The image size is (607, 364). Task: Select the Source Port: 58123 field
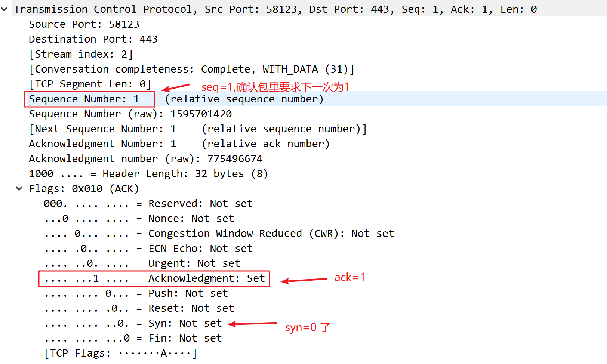tap(84, 24)
